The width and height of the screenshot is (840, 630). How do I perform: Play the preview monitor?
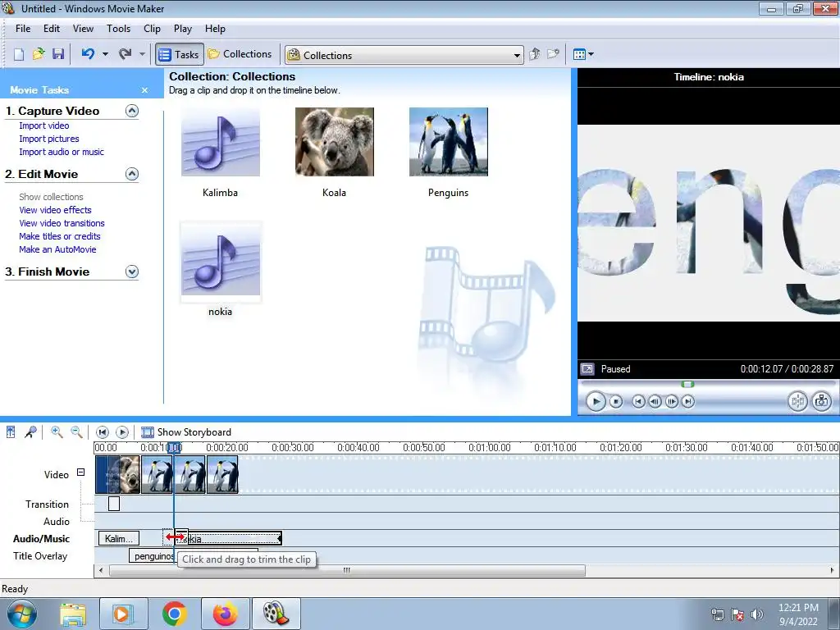(x=596, y=401)
